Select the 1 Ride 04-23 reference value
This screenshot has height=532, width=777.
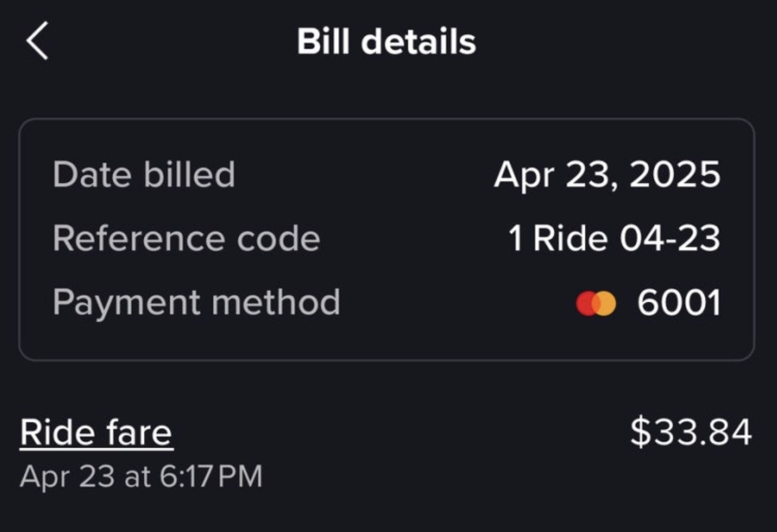tap(614, 238)
